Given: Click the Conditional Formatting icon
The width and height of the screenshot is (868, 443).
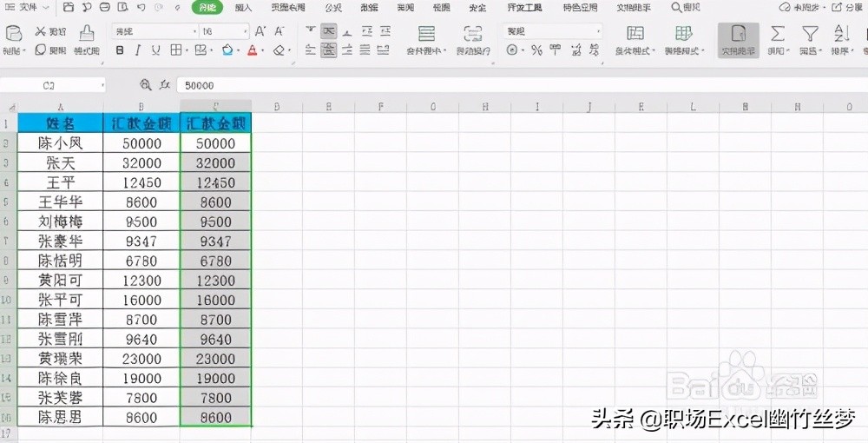Looking at the screenshot, I should click(x=635, y=33).
